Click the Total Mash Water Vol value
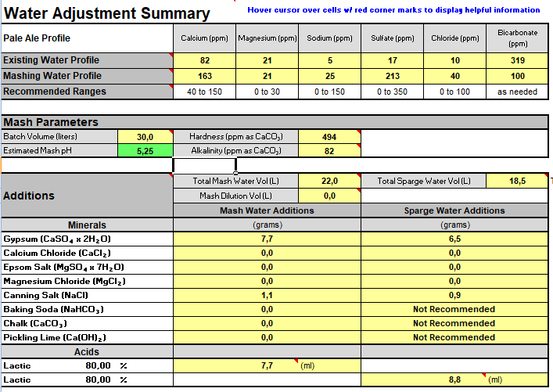Screen dimensions: 553x392 pos(329,181)
